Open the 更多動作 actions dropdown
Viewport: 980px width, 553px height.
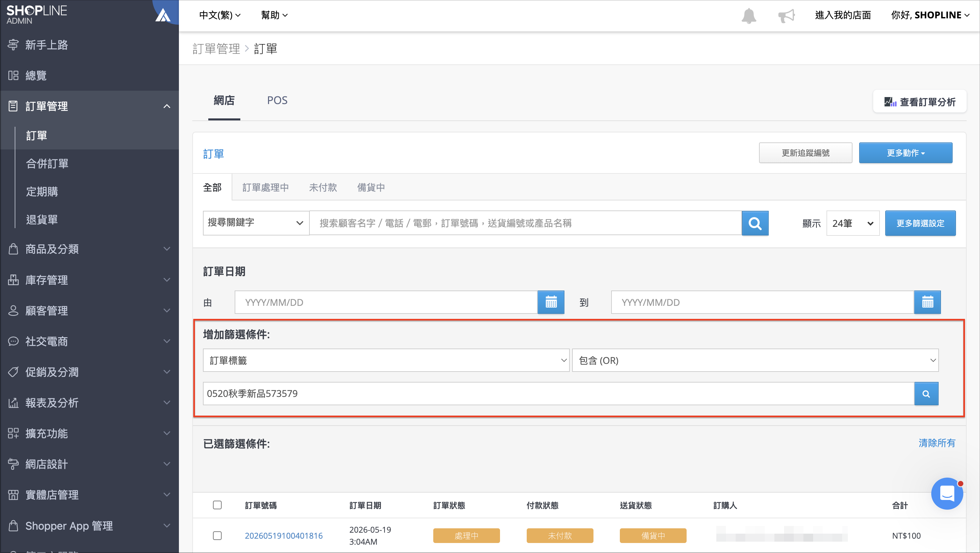pos(906,153)
